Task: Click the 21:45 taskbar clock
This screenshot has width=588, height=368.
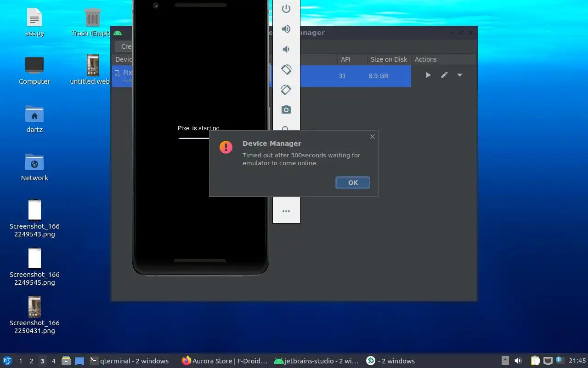Action: click(577, 361)
